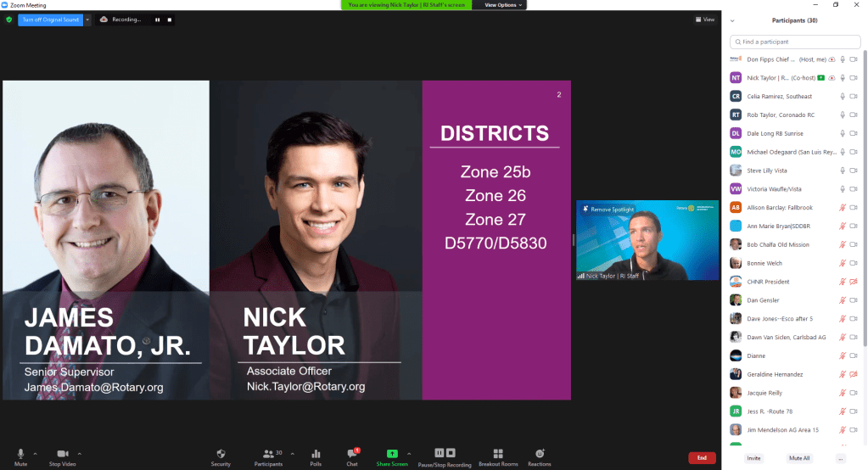Open the arrow beside Original Sound button

click(x=87, y=20)
